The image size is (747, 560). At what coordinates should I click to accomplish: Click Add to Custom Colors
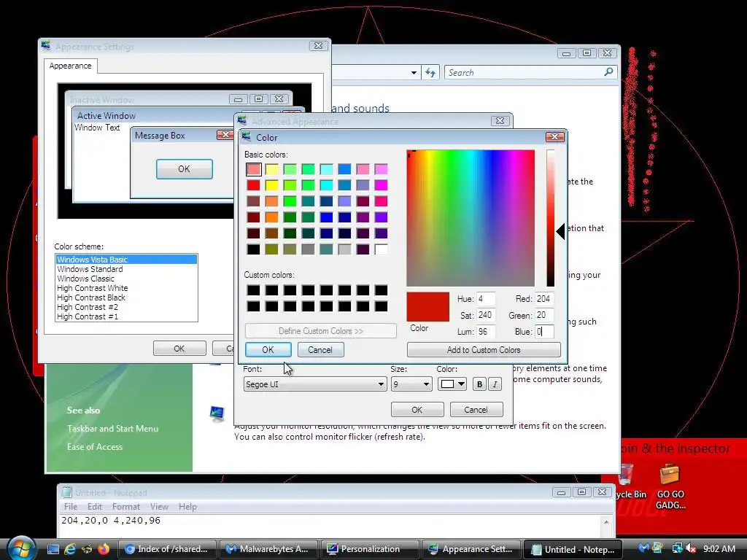click(x=484, y=349)
